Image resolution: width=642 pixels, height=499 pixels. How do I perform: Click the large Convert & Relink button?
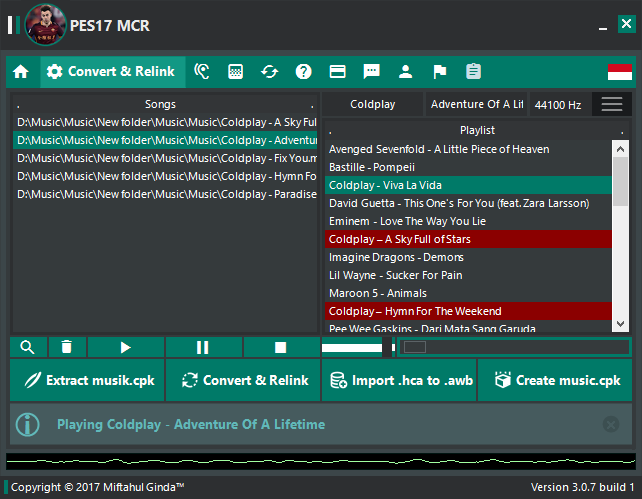243,380
